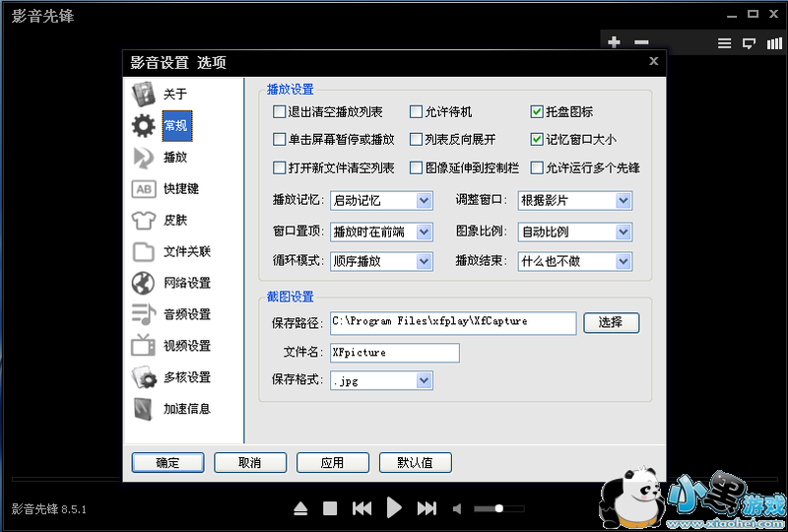Click the folder icon for 文件关联
The height and width of the screenshot is (532, 788).
144,251
